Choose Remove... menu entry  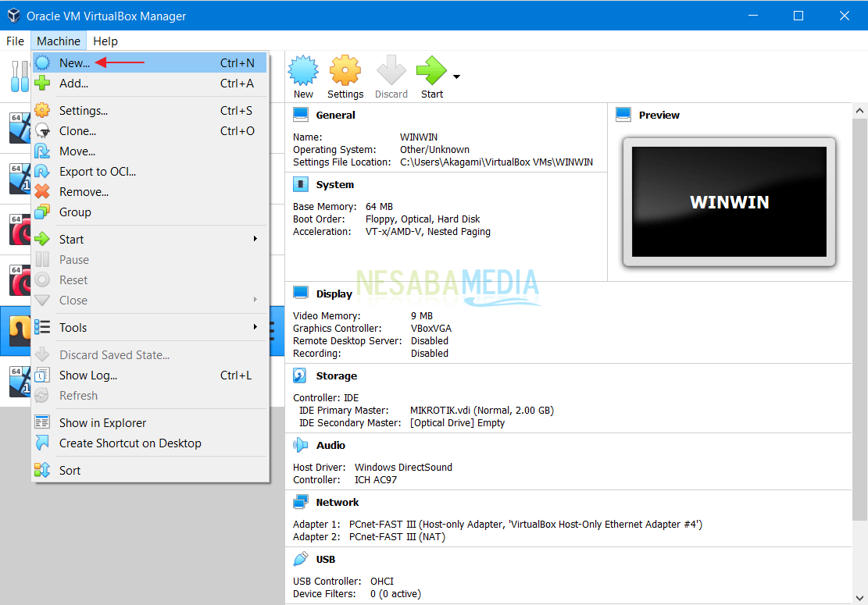(150, 192)
